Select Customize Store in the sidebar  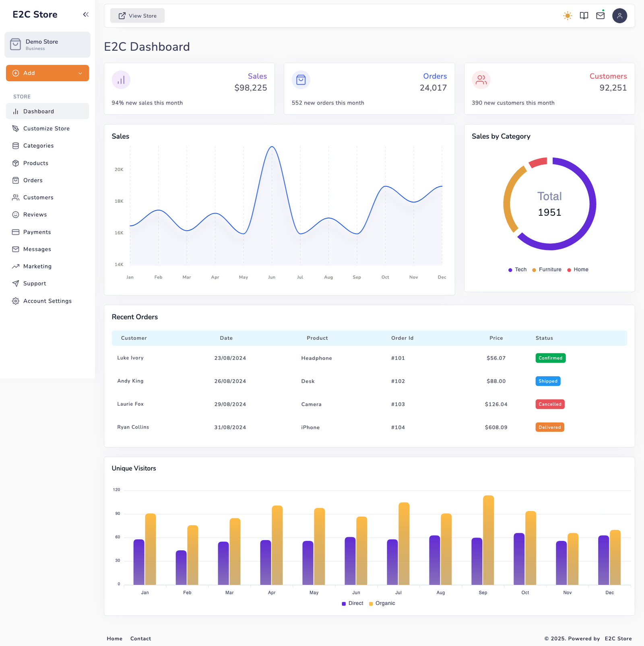point(46,128)
